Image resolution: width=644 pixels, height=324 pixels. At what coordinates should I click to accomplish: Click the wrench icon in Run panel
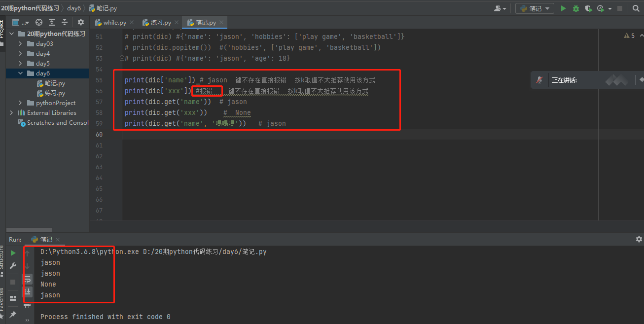click(x=13, y=266)
